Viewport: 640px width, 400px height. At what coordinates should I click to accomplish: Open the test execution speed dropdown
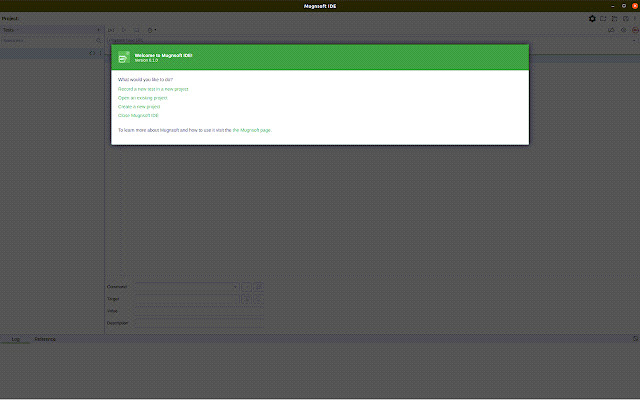(151, 30)
